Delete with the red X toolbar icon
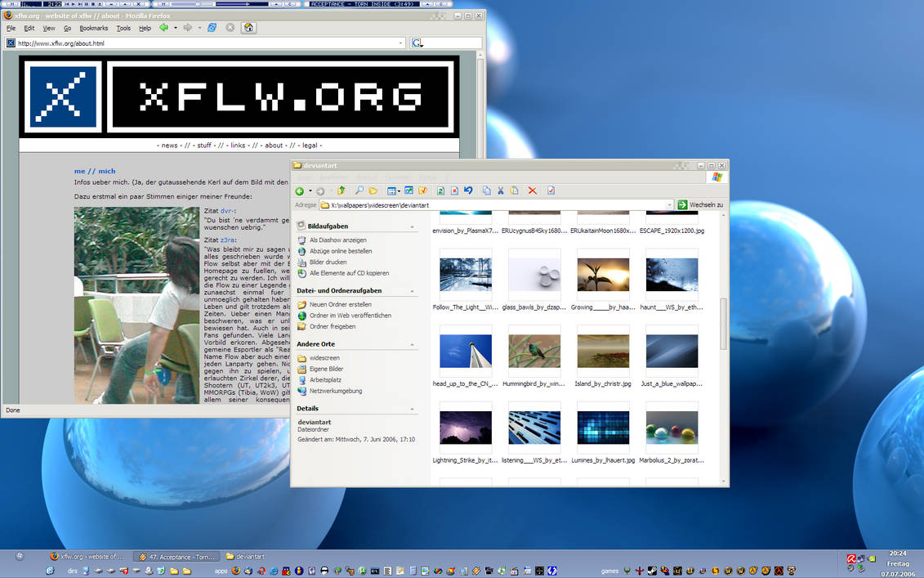This screenshot has height=578, width=924. pyautogui.click(x=531, y=190)
